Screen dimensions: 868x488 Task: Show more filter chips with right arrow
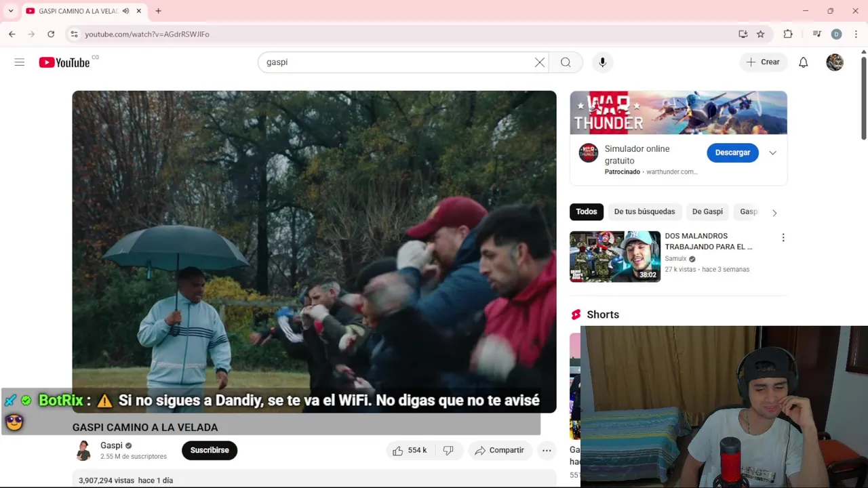(774, 212)
